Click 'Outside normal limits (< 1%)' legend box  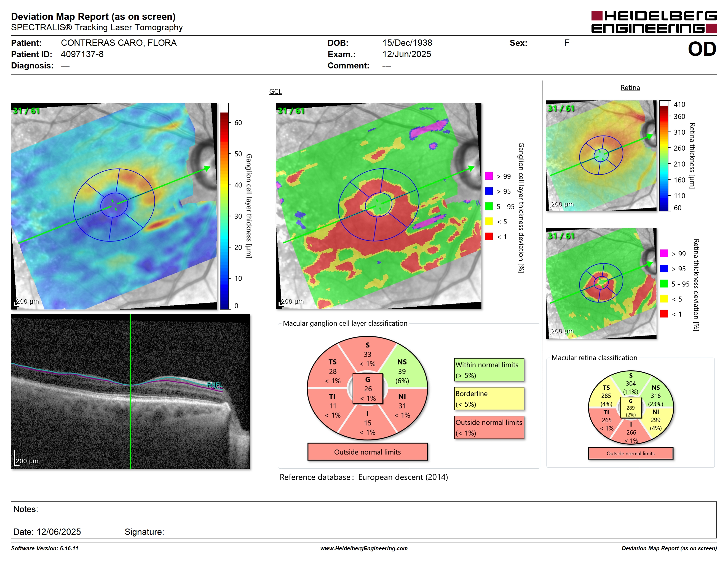489,427
